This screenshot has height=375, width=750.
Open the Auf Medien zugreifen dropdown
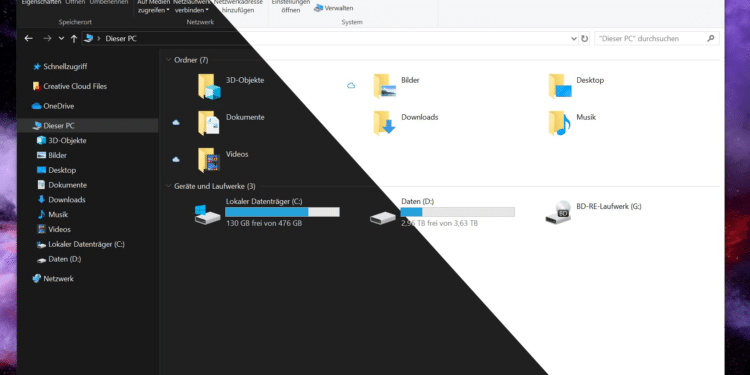[x=153, y=6]
